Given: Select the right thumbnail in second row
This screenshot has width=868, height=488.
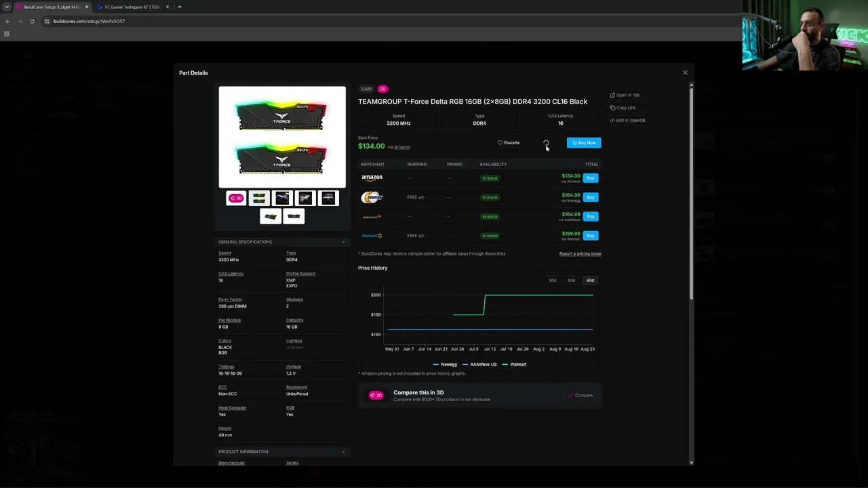Looking at the screenshot, I should click(294, 216).
